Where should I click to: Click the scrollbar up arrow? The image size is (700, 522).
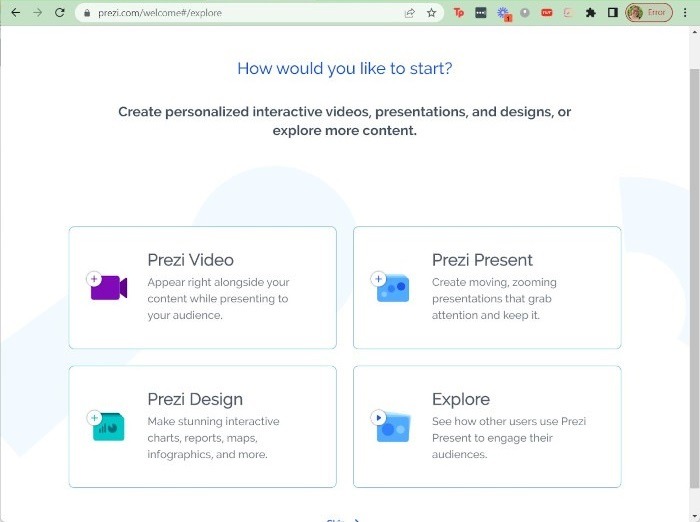point(694,32)
